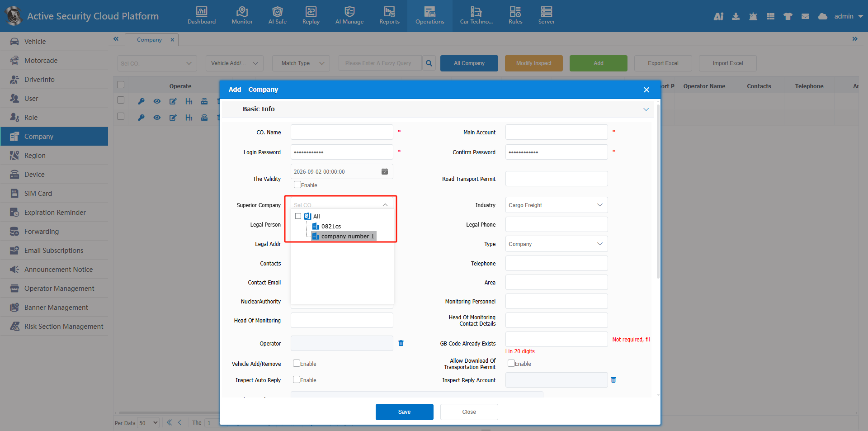Enable Inspect Auto Reply checkbox
Viewport: 868px width, 431px height.
[x=297, y=380]
